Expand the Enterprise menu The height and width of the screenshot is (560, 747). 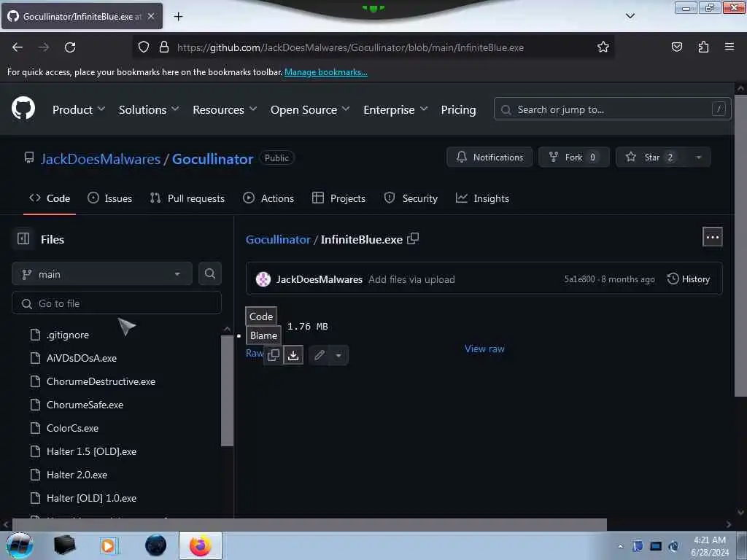click(395, 109)
